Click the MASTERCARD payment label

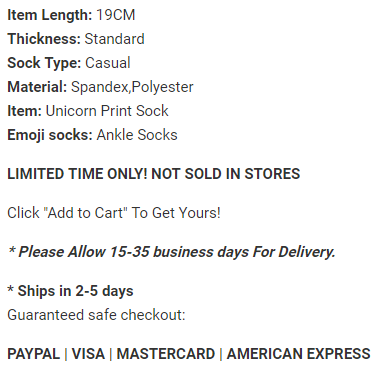tap(166, 354)
